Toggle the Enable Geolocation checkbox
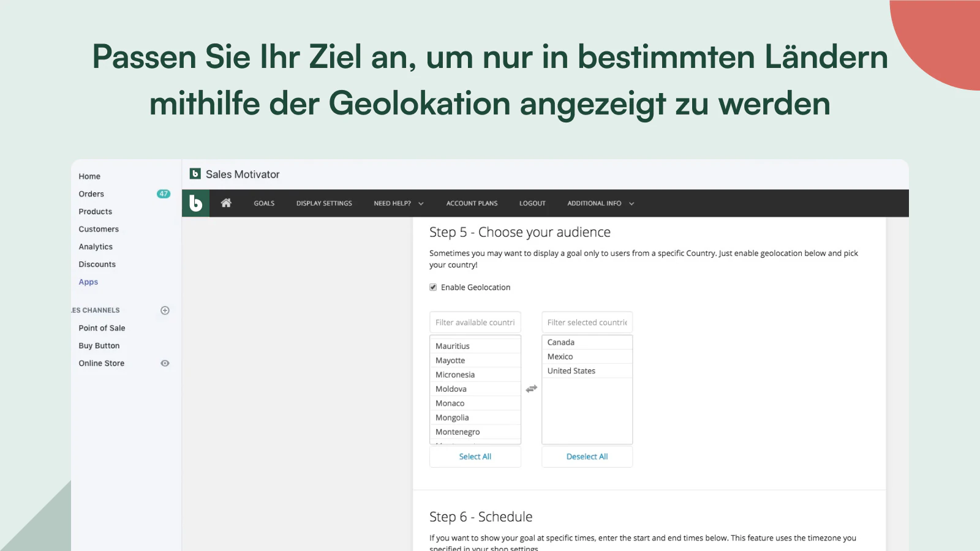The image size is (980, 551). (433, 287)
